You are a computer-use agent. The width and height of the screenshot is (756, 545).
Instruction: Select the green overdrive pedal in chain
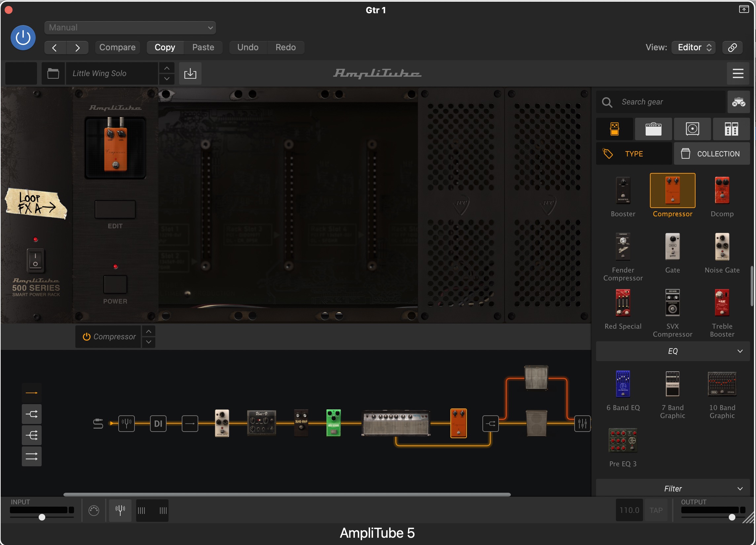[x=333, y=423]
